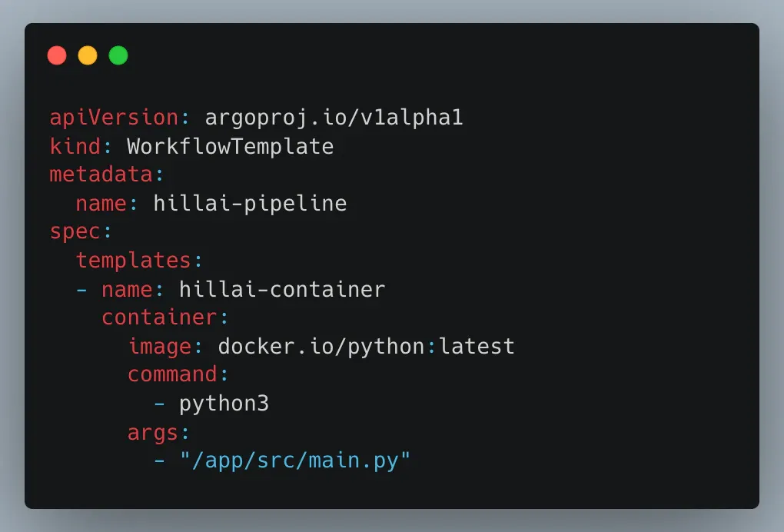Click the args key
Image resolution: width=784 pixels, height=532 pixels.
click(153, 433)
